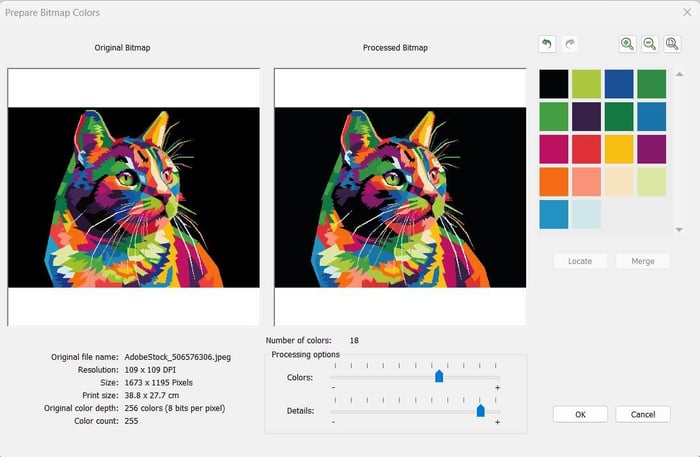
Task: Click the zoom to fit magnifier icon
Action: [x=673, y=44]
